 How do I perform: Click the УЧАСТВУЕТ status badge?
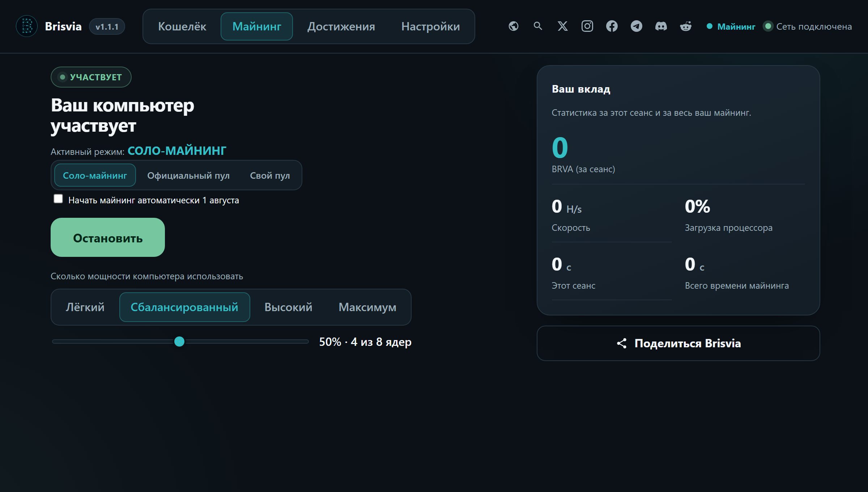[x=91, y=77]
